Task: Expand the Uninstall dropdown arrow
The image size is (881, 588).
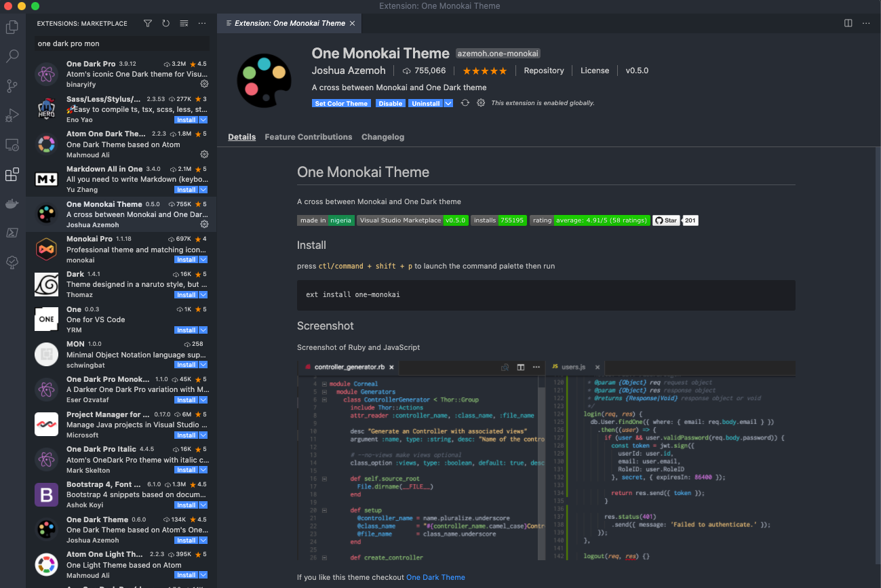Action: point(447,102)
